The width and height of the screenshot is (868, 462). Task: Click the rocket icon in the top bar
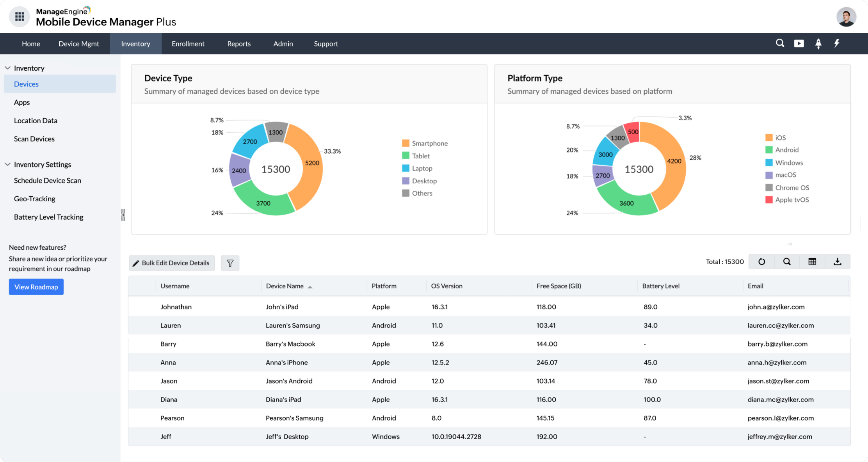pos(818,43)
